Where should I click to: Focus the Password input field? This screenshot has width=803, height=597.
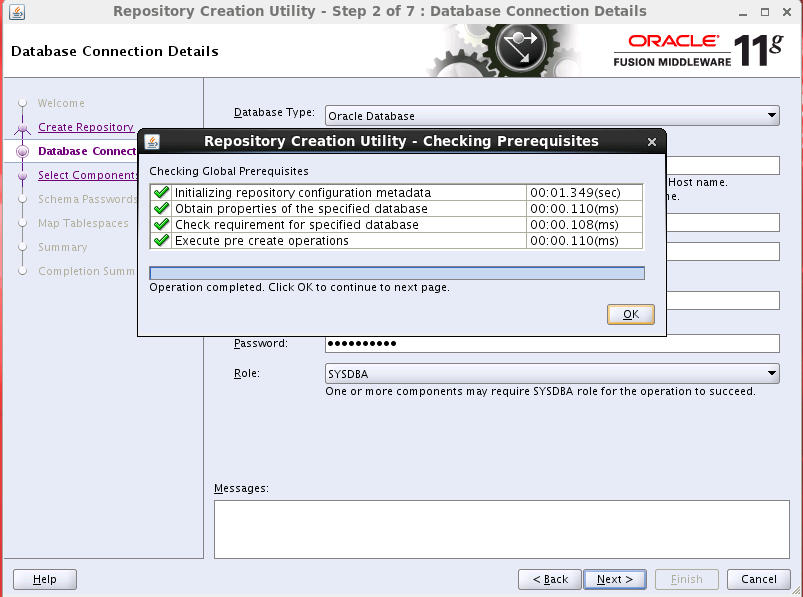click(x=552, y=343)
